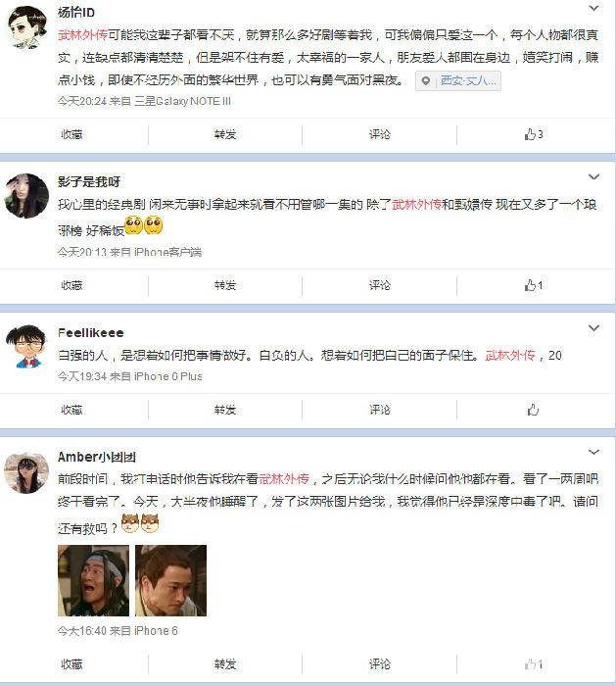Image resolution: width=616 pixels, height=686 pixels.
Task: Like the Feellikeee post via thumbs-up
Action: click(x=533, y=410)
